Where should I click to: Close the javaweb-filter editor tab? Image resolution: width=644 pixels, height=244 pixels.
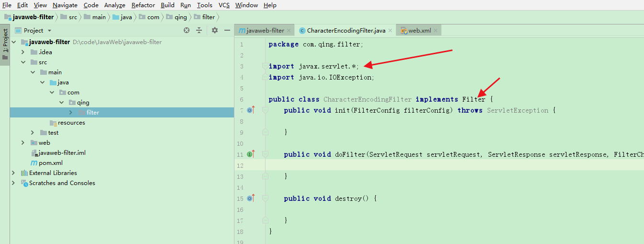click(x=289, y=31)
